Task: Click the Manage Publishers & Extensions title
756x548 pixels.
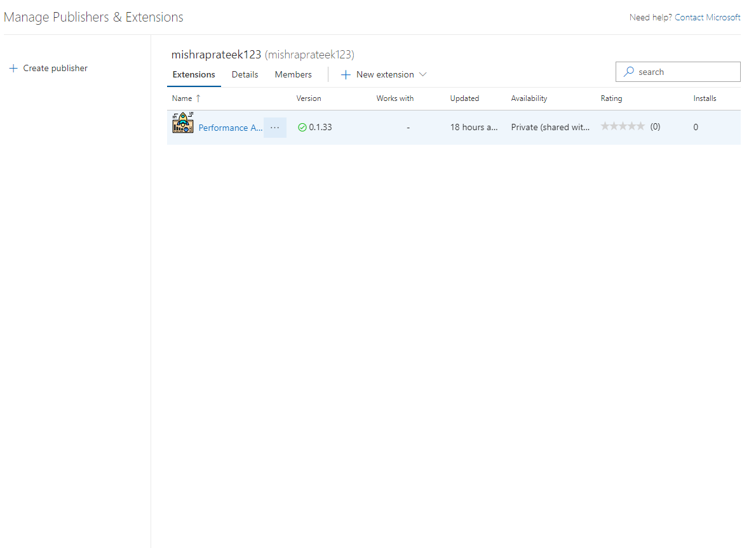Action: click(93, 17)
